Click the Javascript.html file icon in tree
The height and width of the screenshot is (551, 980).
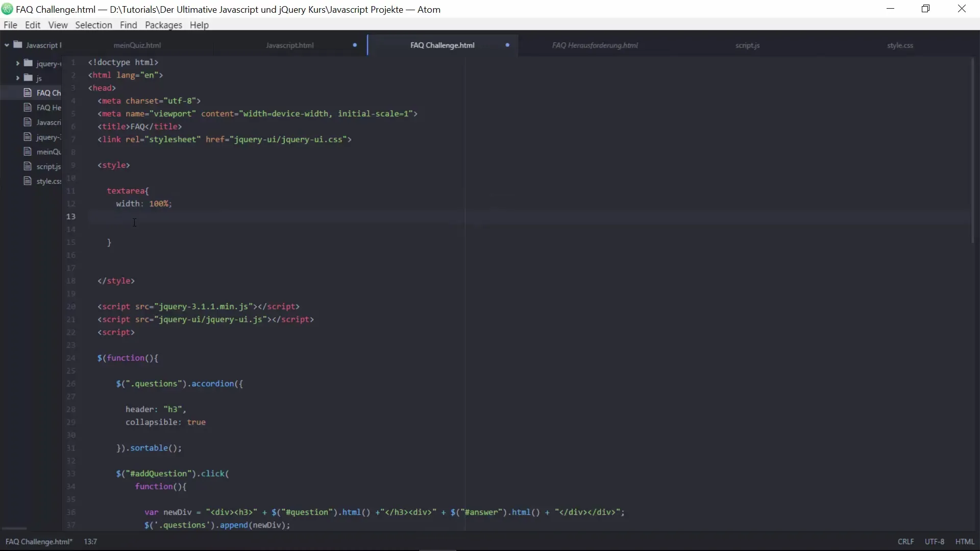point(28,122)
